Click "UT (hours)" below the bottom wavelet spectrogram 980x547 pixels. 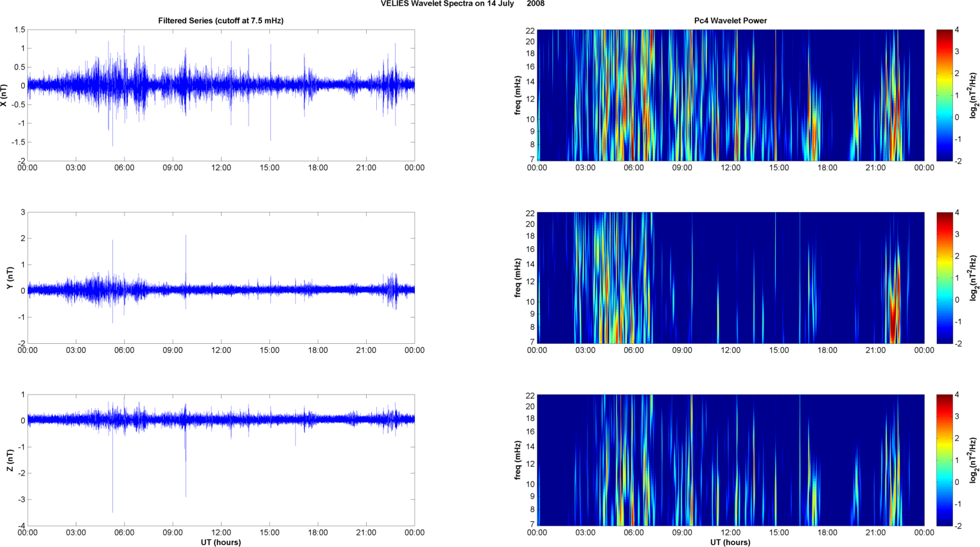(x=730, y=543)
